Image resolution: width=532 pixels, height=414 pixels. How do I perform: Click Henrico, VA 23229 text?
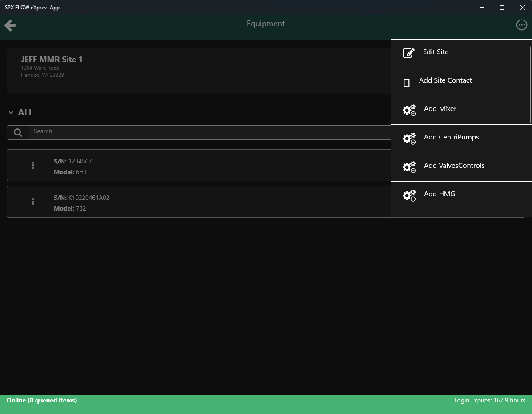tap(42, 75)
